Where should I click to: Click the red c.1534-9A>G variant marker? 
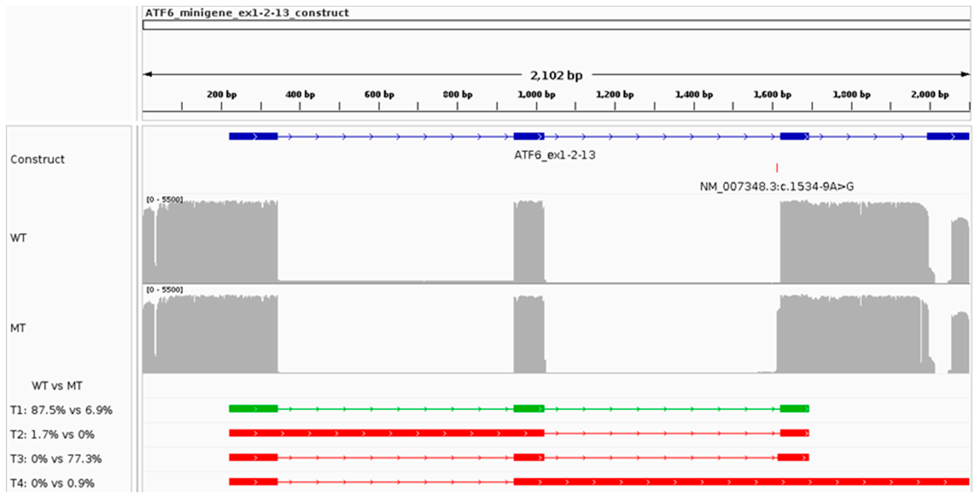(x=777, y=168)
